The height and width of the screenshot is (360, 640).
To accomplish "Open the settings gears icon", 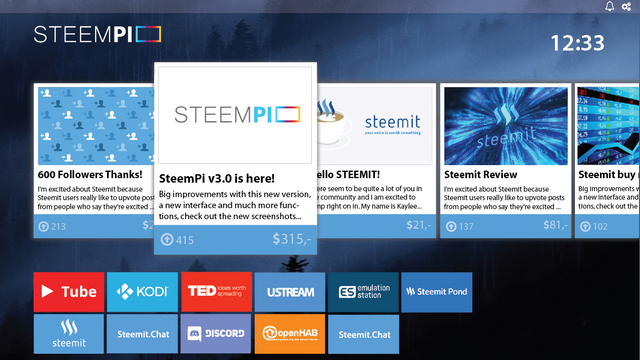I will point(627,6).
